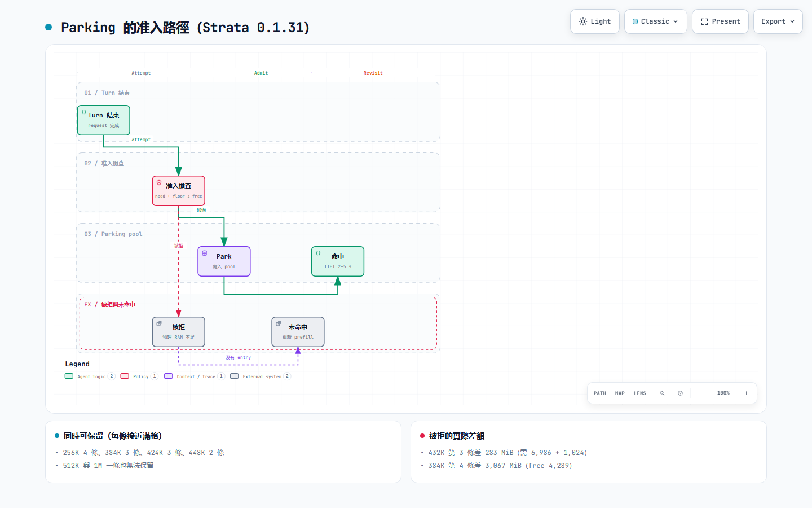Zoom in with the plus button
This screenshot has width=812, height=508.
tap(746, 393)
